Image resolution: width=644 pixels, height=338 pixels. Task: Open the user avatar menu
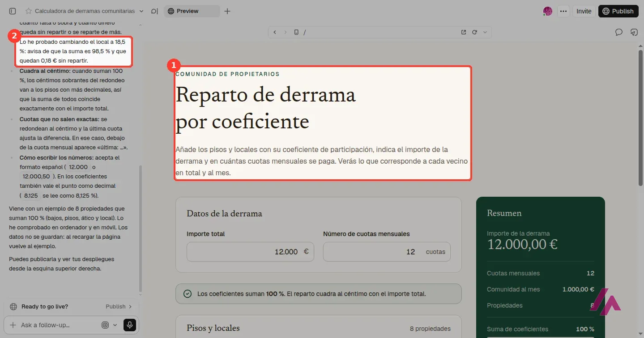coord(547,11)
